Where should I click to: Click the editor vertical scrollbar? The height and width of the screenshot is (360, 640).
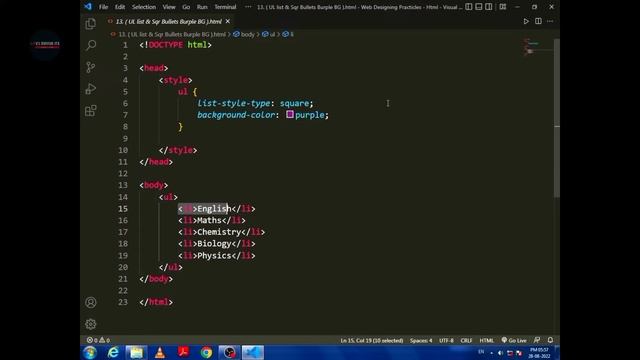pos(557,118)
